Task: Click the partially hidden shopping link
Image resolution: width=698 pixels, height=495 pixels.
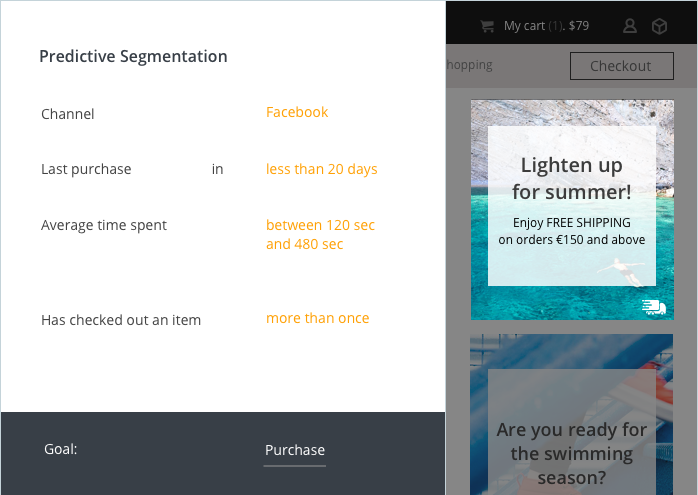Action: click(x=470, y=65)
